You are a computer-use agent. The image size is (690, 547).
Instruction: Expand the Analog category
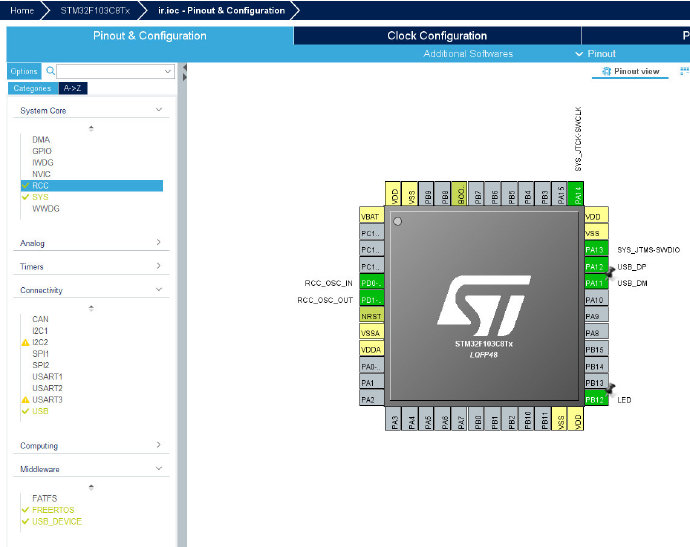pos(159,242)
